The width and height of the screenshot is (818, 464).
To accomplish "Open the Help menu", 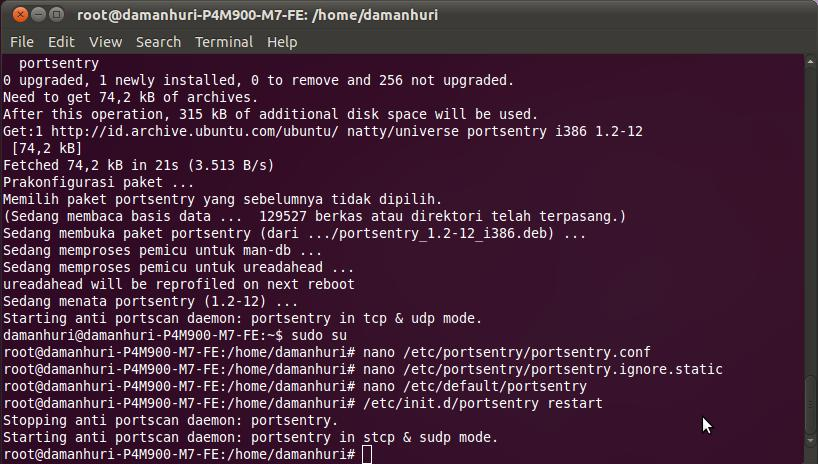I will click(282, 42).
